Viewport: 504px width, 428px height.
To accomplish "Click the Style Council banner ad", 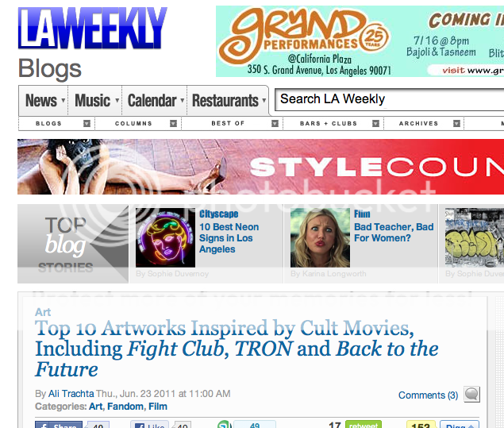I will click(260, 167).
